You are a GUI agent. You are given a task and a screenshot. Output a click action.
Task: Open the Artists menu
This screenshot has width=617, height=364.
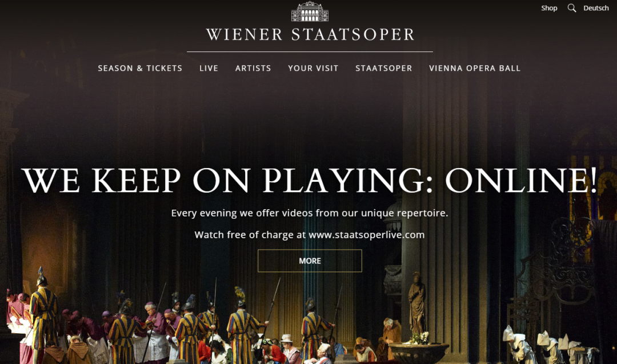coord(253,68)
